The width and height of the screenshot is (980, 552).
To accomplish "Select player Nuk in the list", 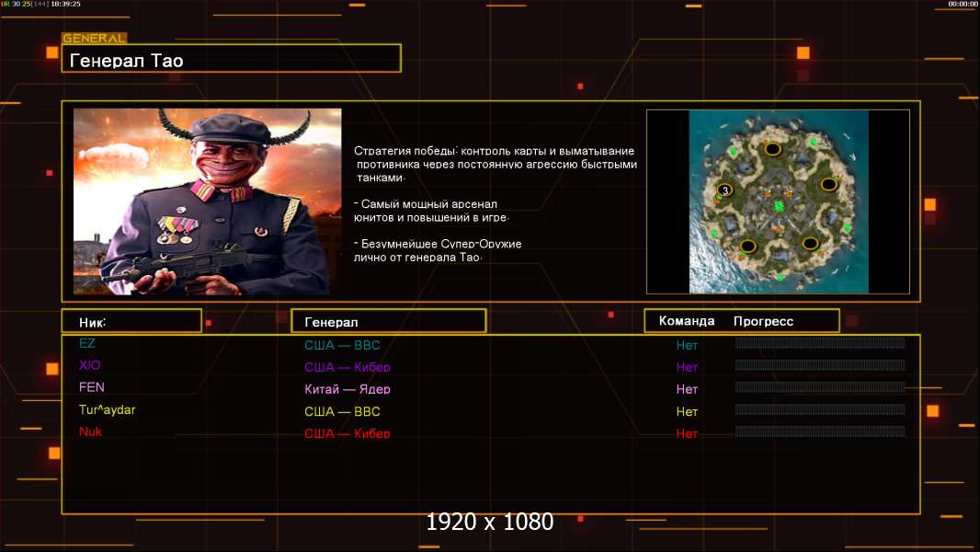I will coord(90,431).
